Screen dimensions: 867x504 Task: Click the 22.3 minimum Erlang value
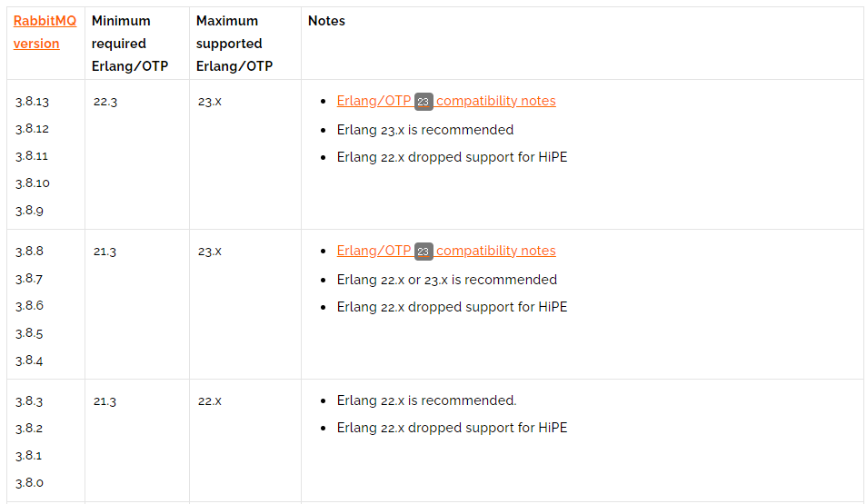[x=105, y=102]
